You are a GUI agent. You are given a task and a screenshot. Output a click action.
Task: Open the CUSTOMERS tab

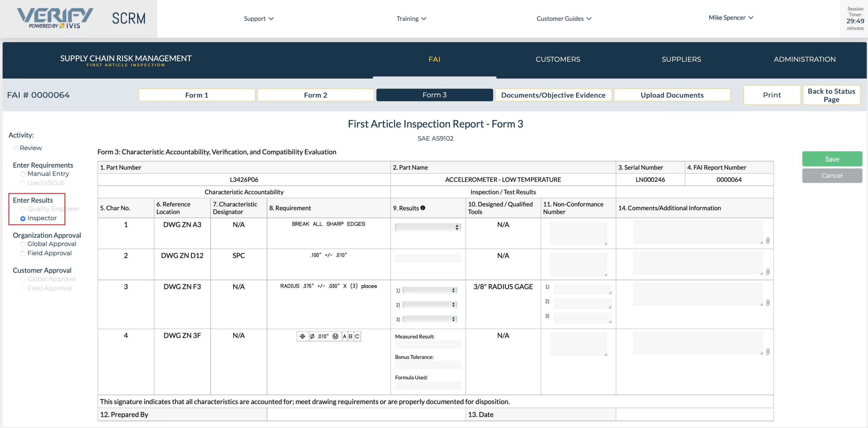pyautogui.click(x=558, y=59)
